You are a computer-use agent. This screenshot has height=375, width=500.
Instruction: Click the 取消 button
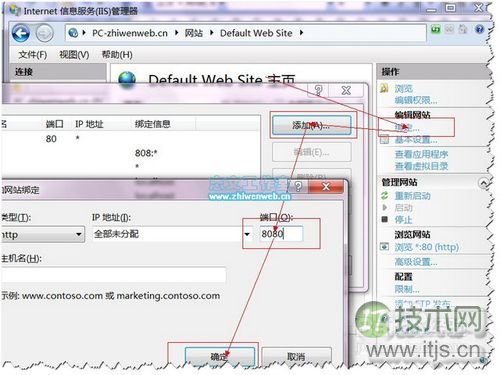[x=296, y=356]
